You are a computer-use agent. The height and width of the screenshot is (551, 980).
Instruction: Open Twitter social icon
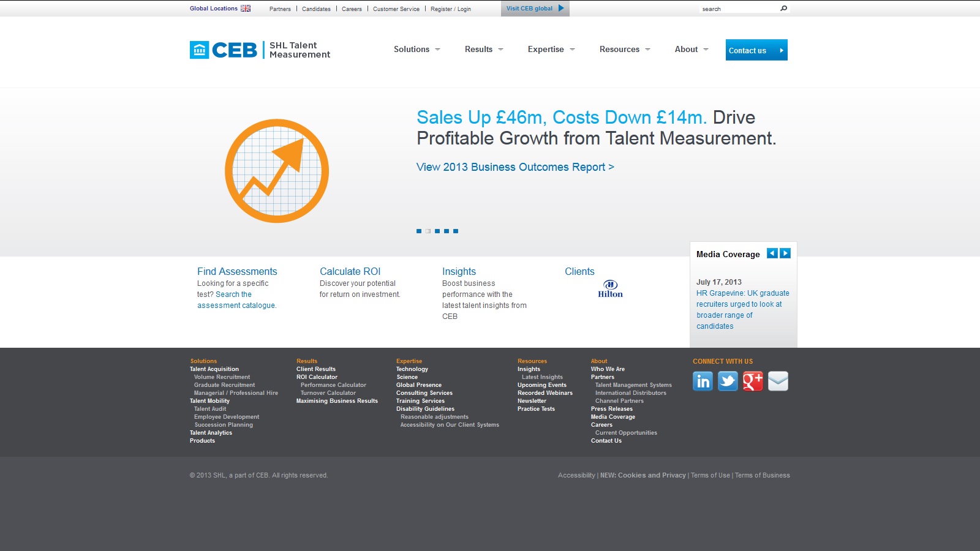728,381
